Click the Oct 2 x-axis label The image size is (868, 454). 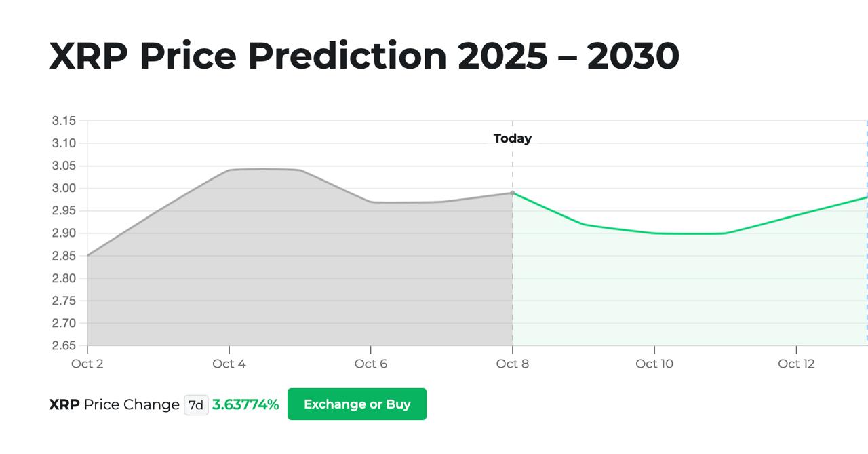87,364
